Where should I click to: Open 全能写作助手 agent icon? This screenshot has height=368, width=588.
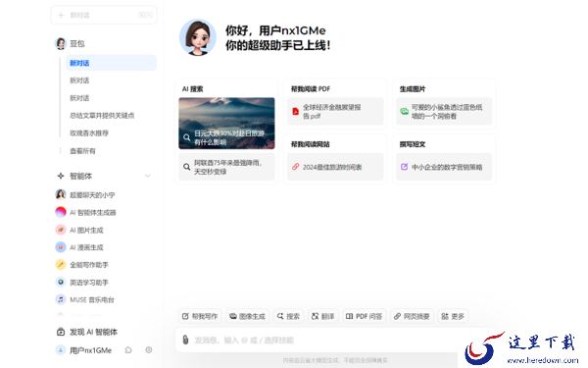(x=61, y=265)
